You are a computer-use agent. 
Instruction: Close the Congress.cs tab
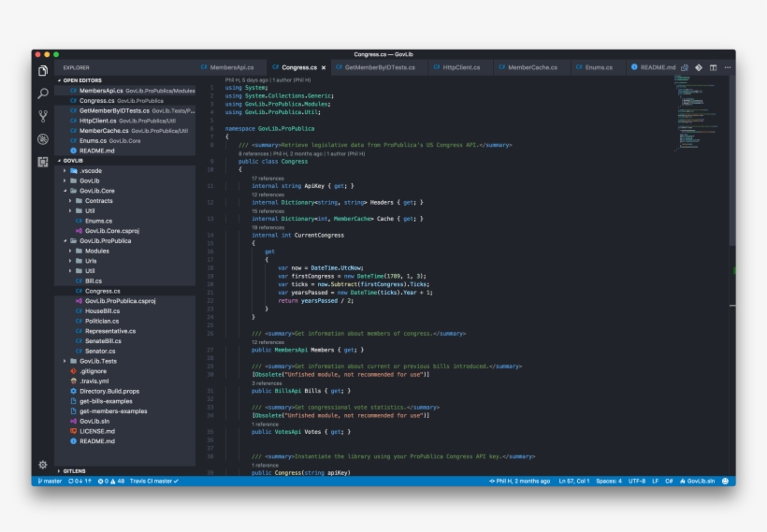tap(324, 67)
